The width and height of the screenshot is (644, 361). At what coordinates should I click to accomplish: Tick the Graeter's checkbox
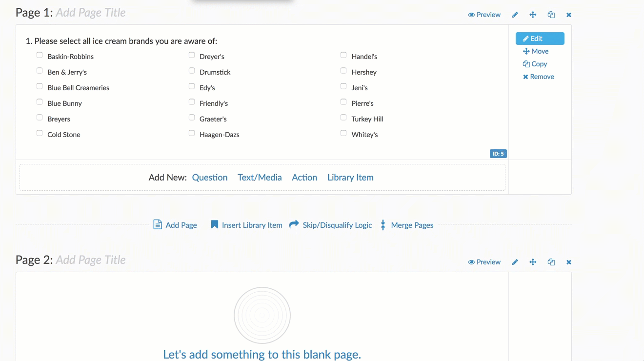pyautogui.click(x=192, y=118)
